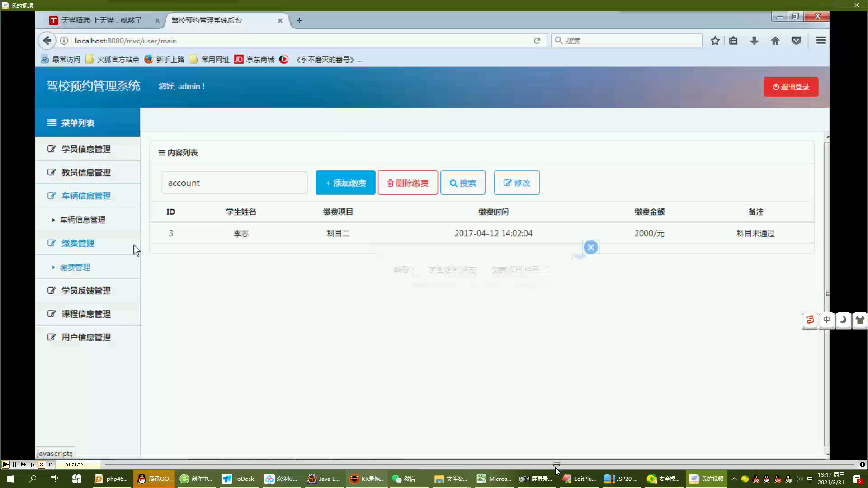Show hidden tray icons with chevron
Viewport: 868px width, 488px height.
point(734,479)
